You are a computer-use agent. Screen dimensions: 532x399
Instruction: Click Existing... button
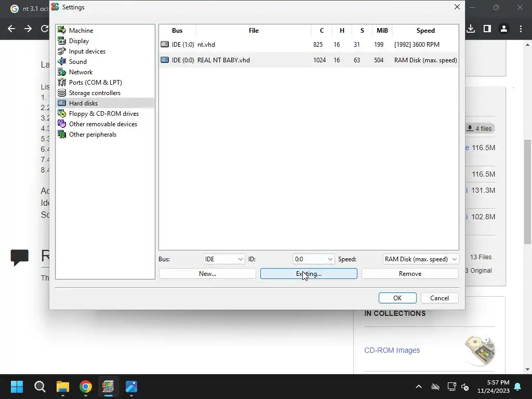click(x=309, y=273)
